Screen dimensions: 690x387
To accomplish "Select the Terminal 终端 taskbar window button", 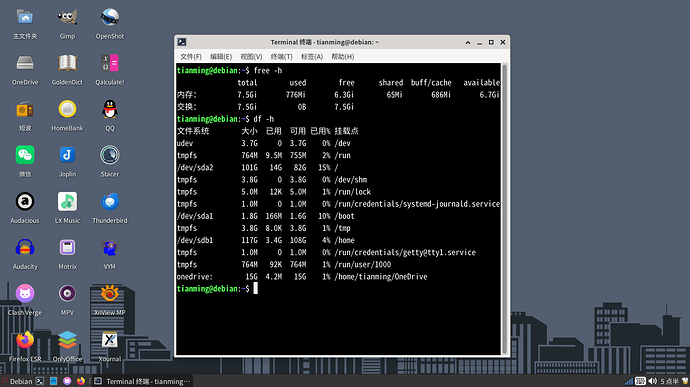I will click(x=143, y=381).
